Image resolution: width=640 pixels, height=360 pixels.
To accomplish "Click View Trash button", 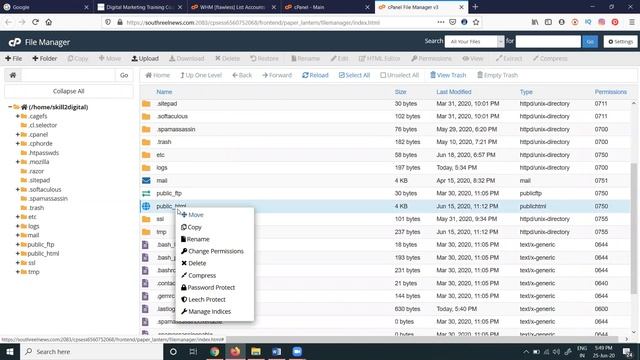I will 448,75.
